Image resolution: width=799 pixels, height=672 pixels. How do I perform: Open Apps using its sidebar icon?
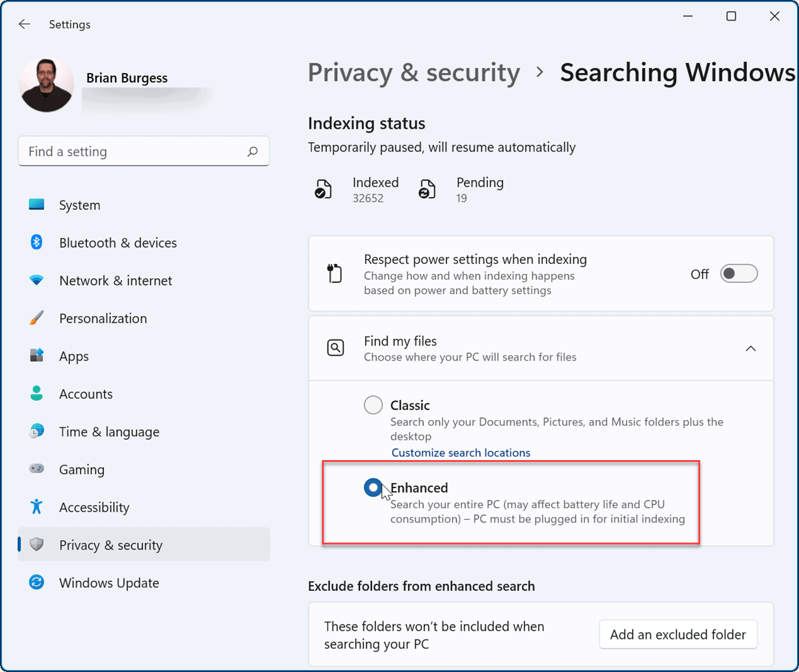[x=36, y=356]
